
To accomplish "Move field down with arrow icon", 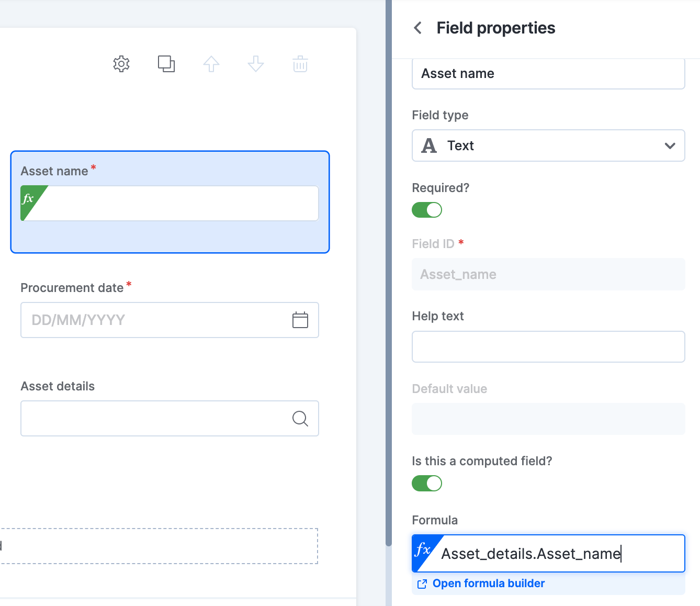I will click(x=256, y=64).
